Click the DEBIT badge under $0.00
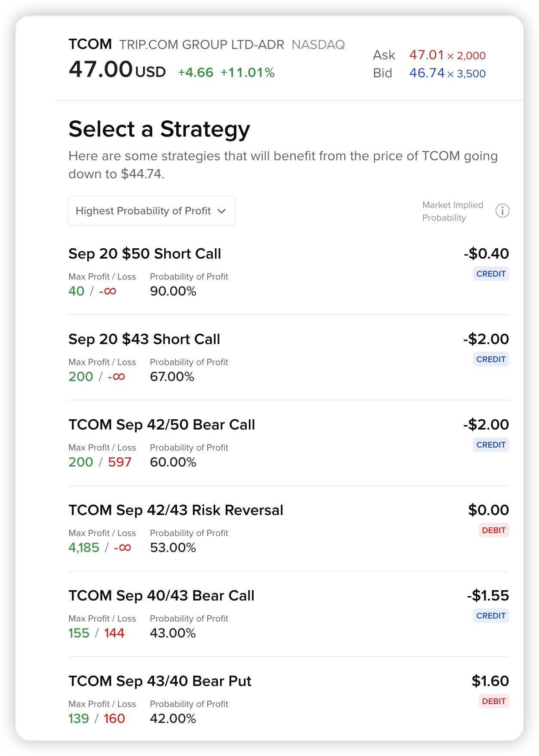The height and width of the screenshot is (756, 539). [494, 530]
